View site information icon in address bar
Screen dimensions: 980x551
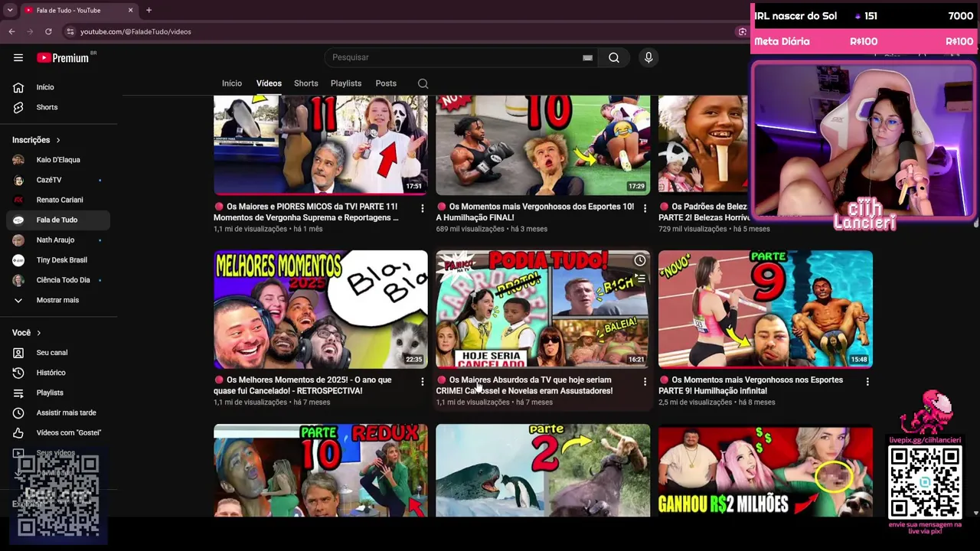[x=70, y=31]
